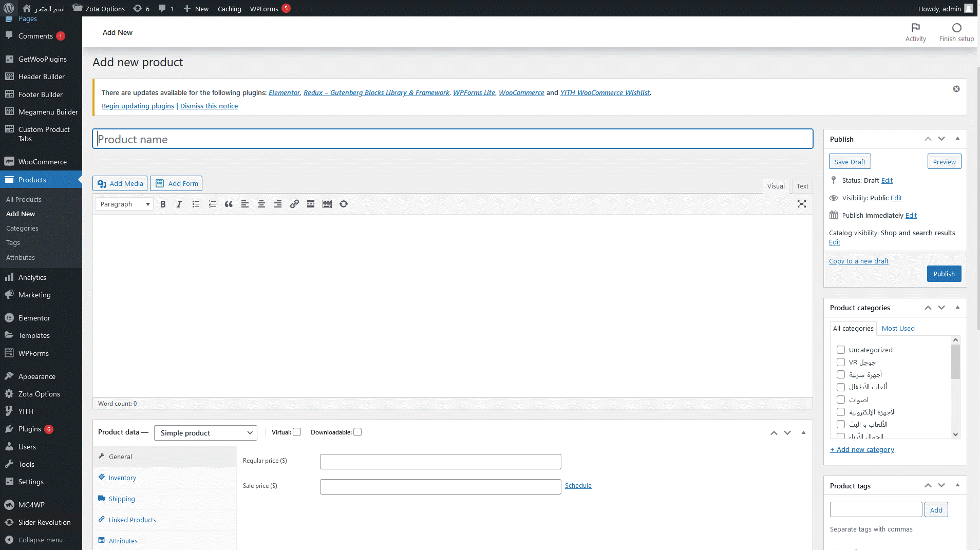Open the Paragraph format dropdown

pyautogui.click(x=124, y=204)
